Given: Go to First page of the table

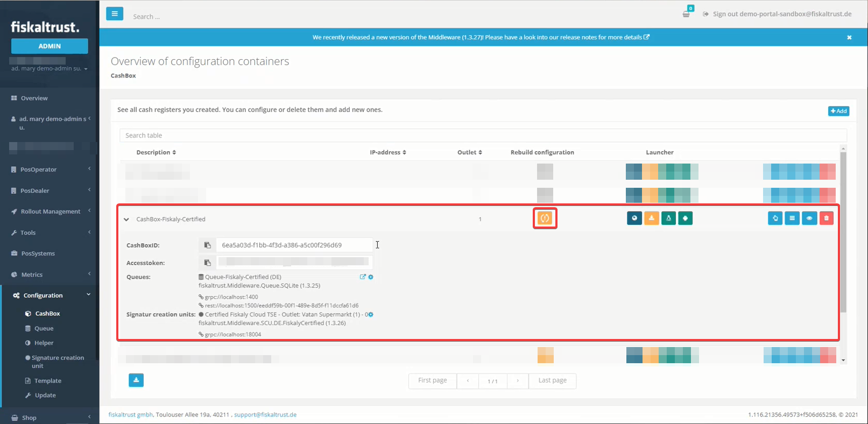Looking at the screenshot, I should [433, 380].
